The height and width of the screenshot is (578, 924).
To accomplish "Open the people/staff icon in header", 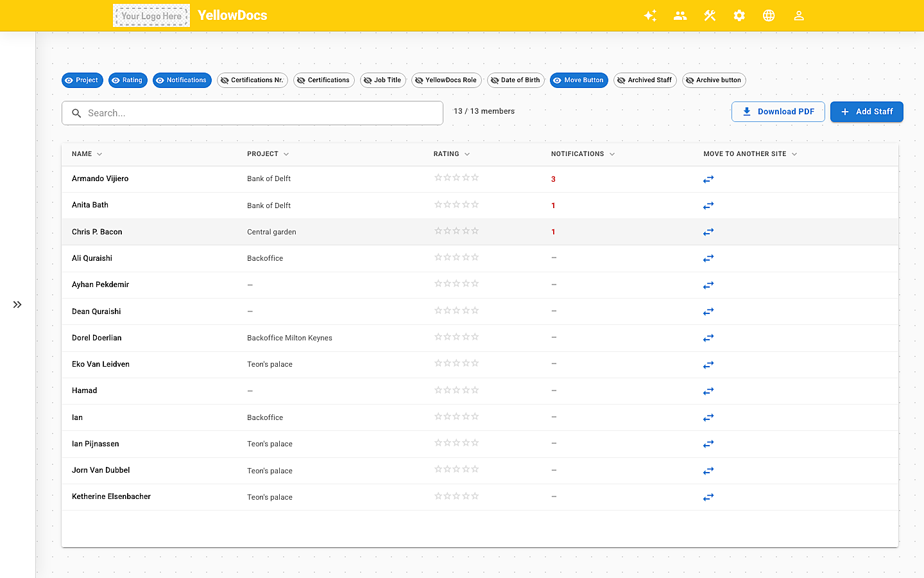I will (680, 15).
